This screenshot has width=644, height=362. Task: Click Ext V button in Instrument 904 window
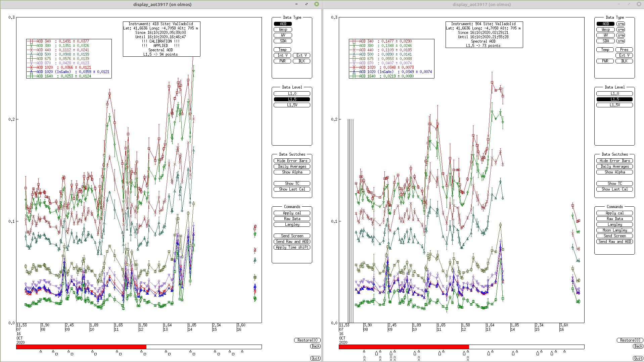pyautogui.click(x=624, y=55)
